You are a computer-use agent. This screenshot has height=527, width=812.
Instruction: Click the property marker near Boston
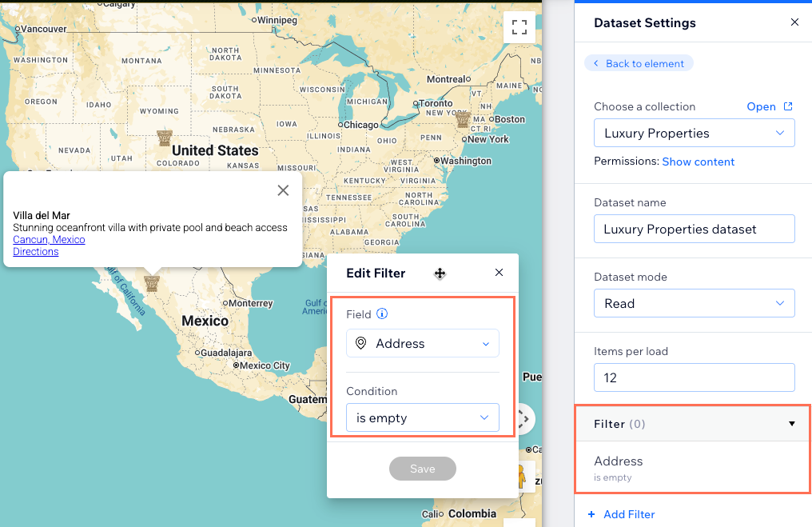click(x=463, y=120)
